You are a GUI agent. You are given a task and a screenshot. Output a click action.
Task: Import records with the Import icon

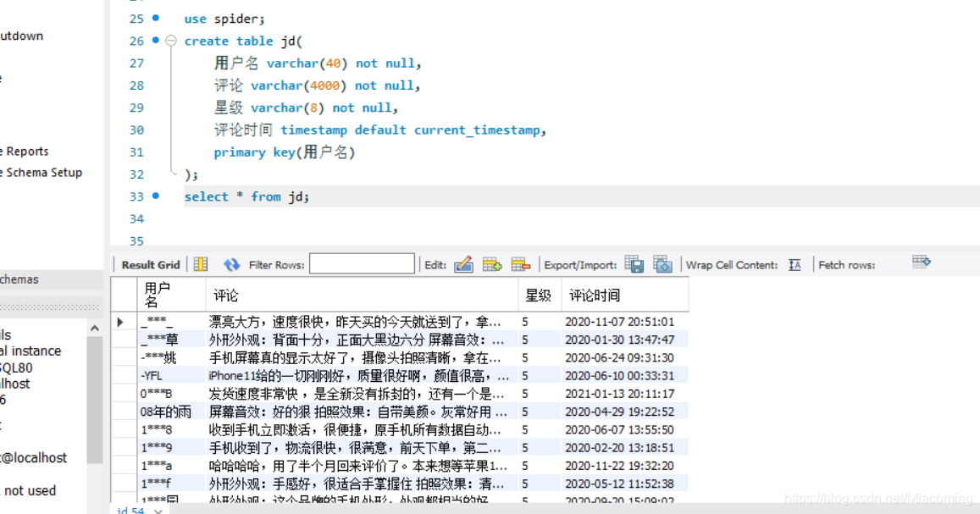662,264
